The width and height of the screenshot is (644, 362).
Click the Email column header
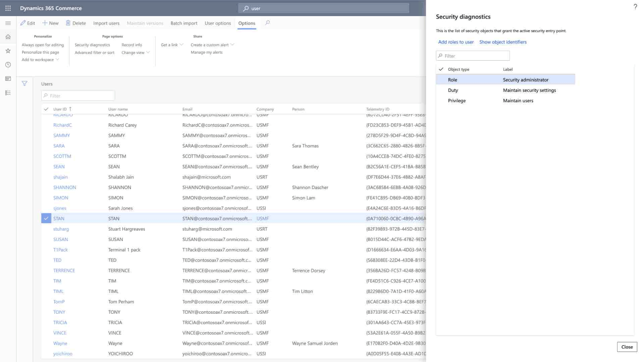tap(187, 109)
